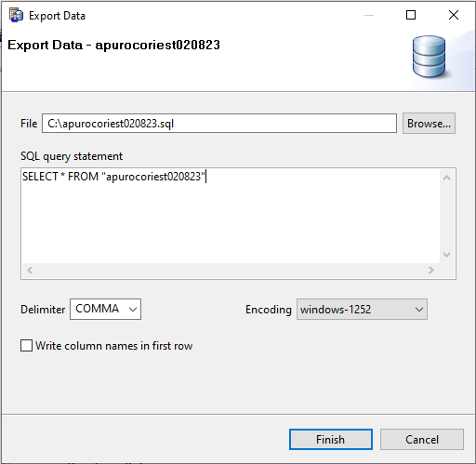
Task: Click the SQL query statement label
Action: pyautogui.click(x=72, y=156)
